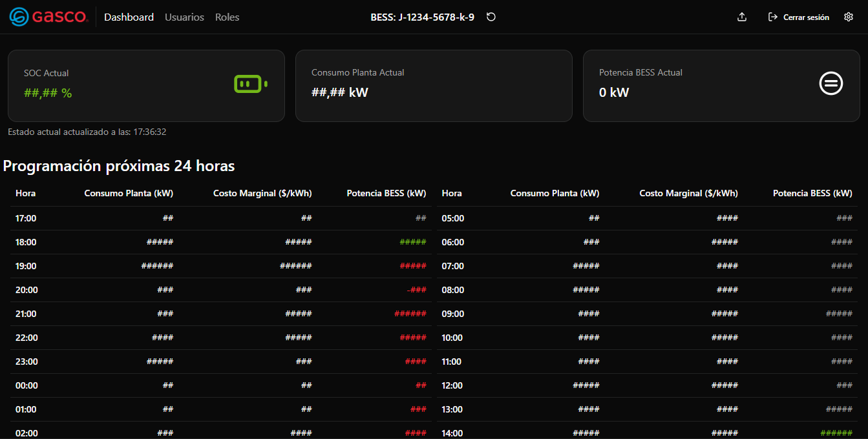Image resolution: width=868 pixels, height=439 pixels.
Task: Click the Programación próximas 24 horas heading
Action: point(119,166)
